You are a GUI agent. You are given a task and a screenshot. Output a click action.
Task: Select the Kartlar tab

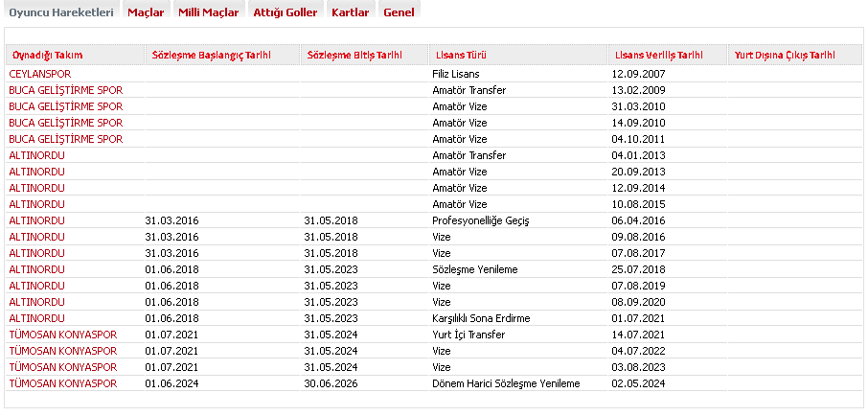point(350,12)
